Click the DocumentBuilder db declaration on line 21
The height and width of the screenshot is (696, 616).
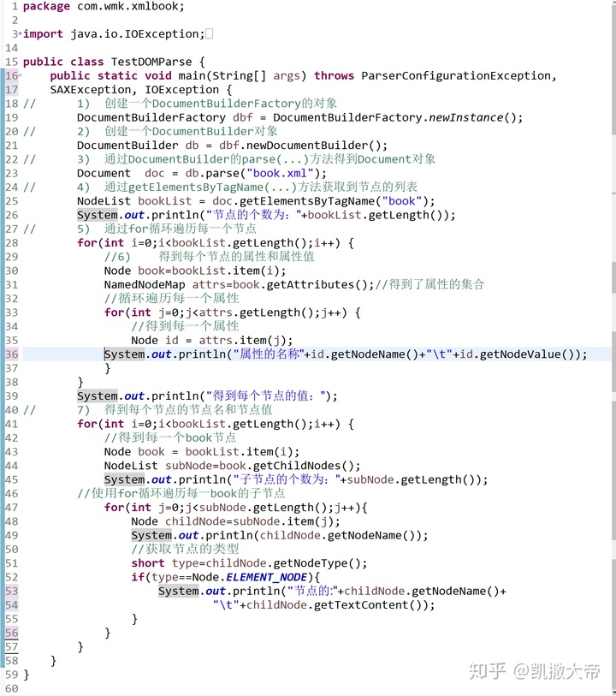tap(138, 146)
